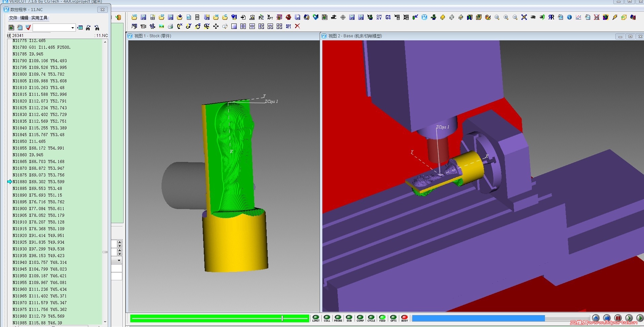Click the graph chart icon
This screenshot has width=644, height=327.
tap(579, 17)
